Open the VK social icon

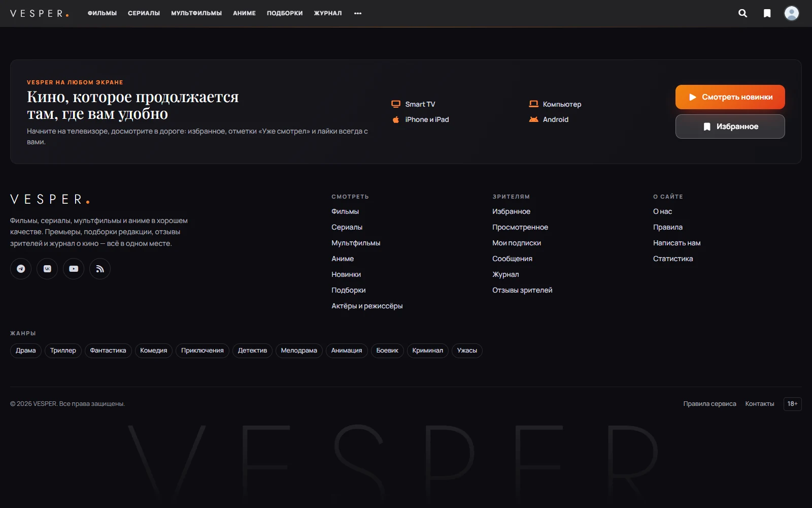tap(47, 269)
